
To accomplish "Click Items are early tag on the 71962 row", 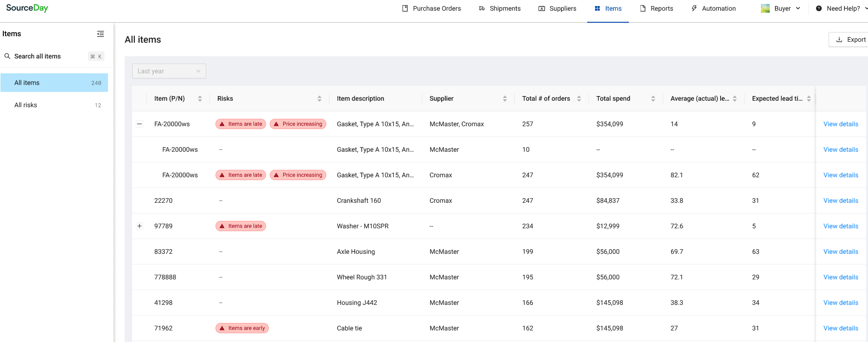I will coord(242,328).
